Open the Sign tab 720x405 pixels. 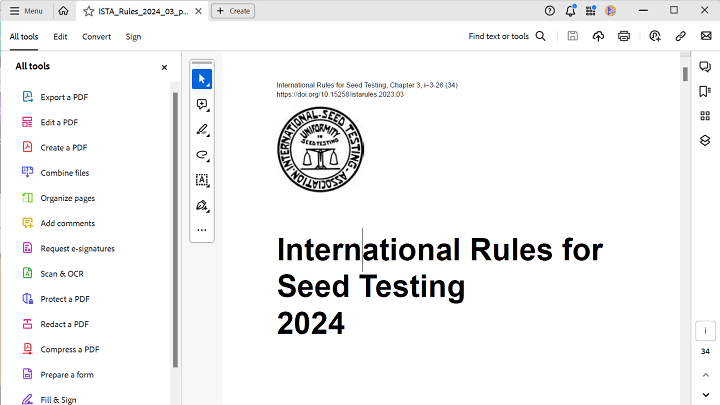pos(133,36)
